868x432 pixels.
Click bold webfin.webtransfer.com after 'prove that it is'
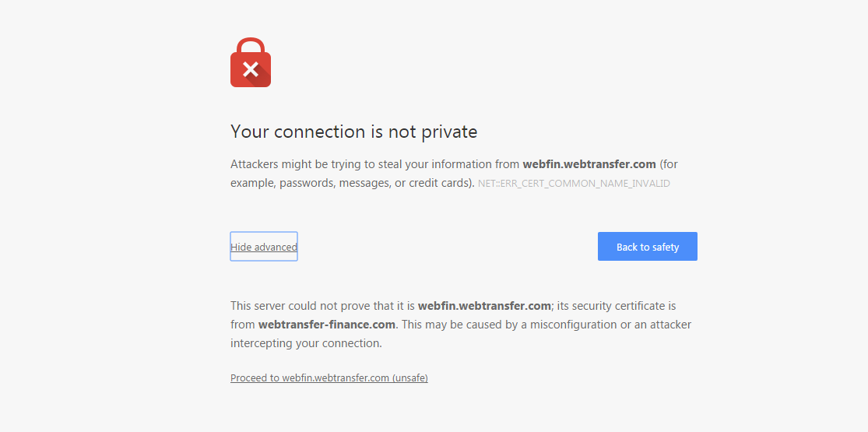click(x=484, y=306)
